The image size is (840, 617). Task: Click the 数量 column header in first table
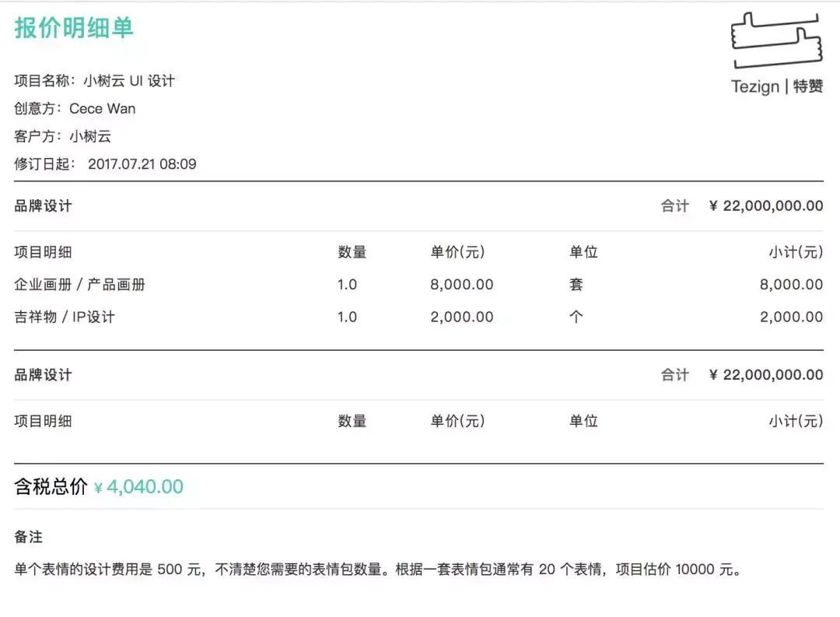352,252
